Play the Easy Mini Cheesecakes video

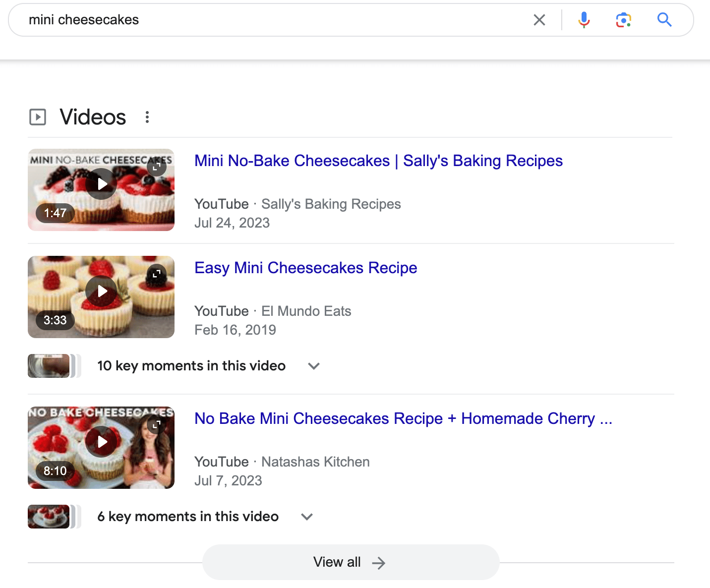click(x=101, y=291)
